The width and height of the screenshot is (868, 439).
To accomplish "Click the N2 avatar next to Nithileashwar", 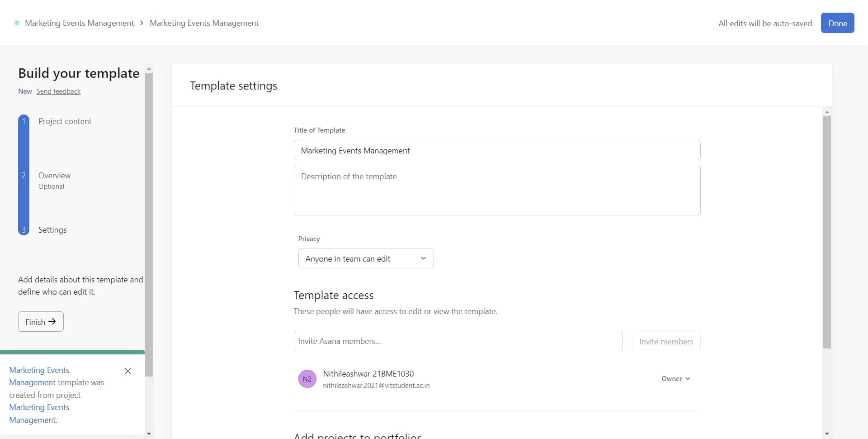I will [307, 379].
